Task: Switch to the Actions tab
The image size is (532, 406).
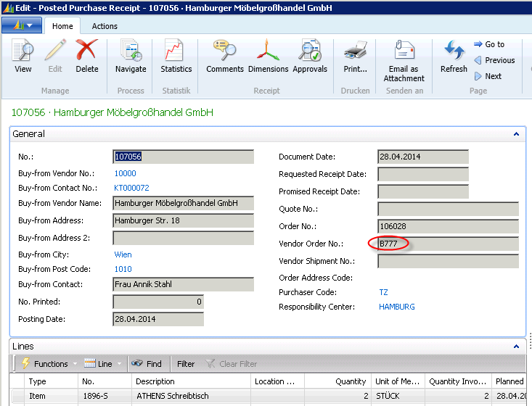Action: [105, 26]
